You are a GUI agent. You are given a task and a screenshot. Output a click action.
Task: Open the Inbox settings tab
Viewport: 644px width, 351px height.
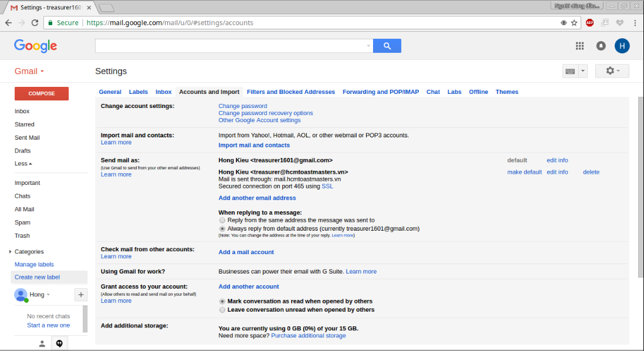[164, 92]
